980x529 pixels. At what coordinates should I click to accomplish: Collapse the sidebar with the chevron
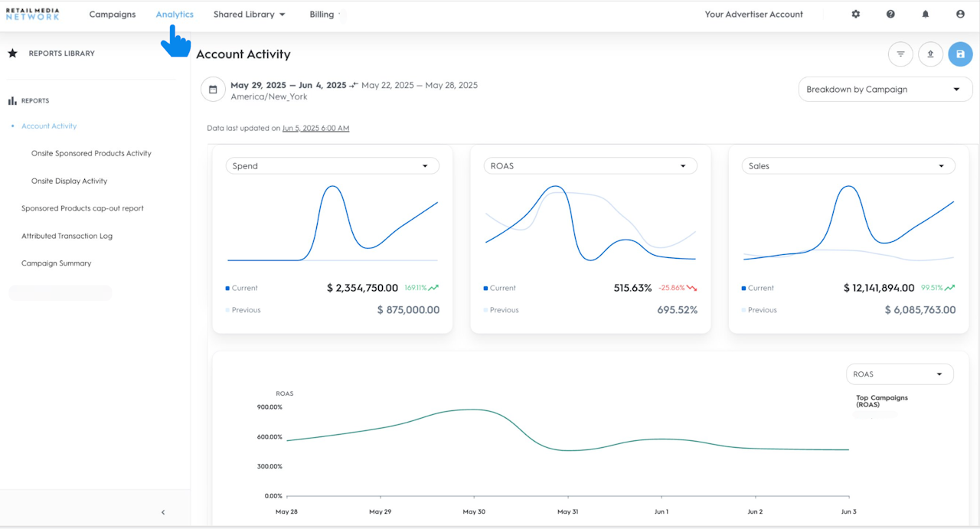point(163,512)
